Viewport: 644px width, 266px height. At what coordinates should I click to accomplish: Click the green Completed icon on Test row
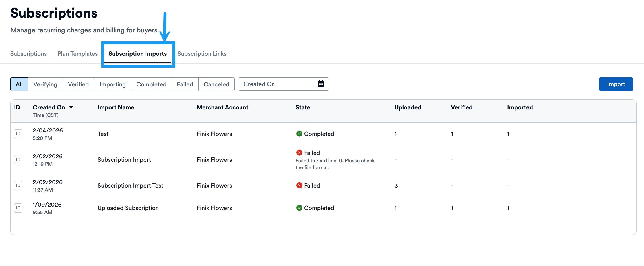pos(300,134)
